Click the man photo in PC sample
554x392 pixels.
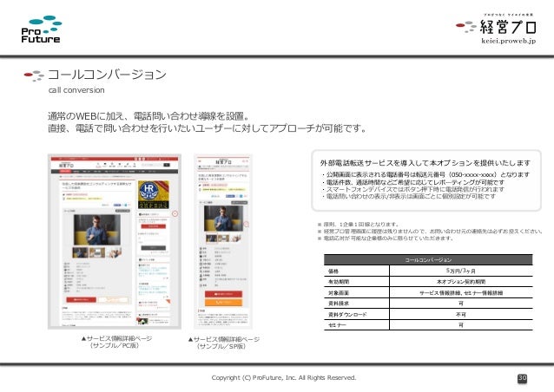(96, 230)
